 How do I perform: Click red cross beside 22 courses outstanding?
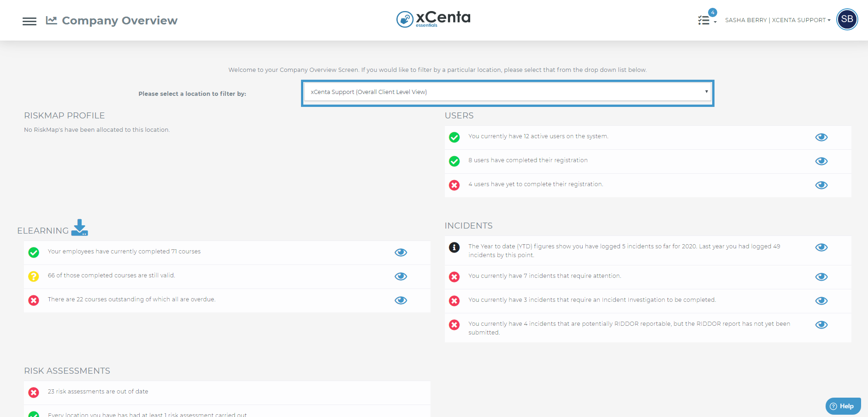(34, 300)
